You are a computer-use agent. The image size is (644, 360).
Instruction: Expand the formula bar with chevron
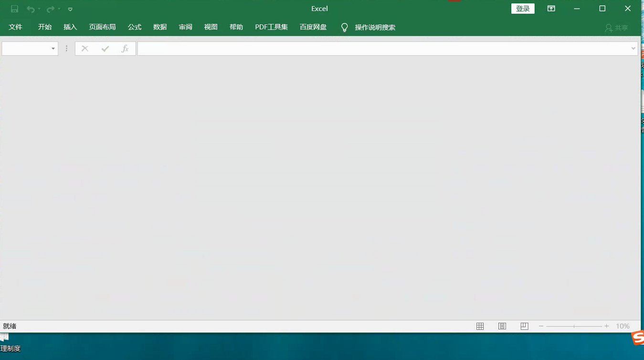(x=633, y=49)
